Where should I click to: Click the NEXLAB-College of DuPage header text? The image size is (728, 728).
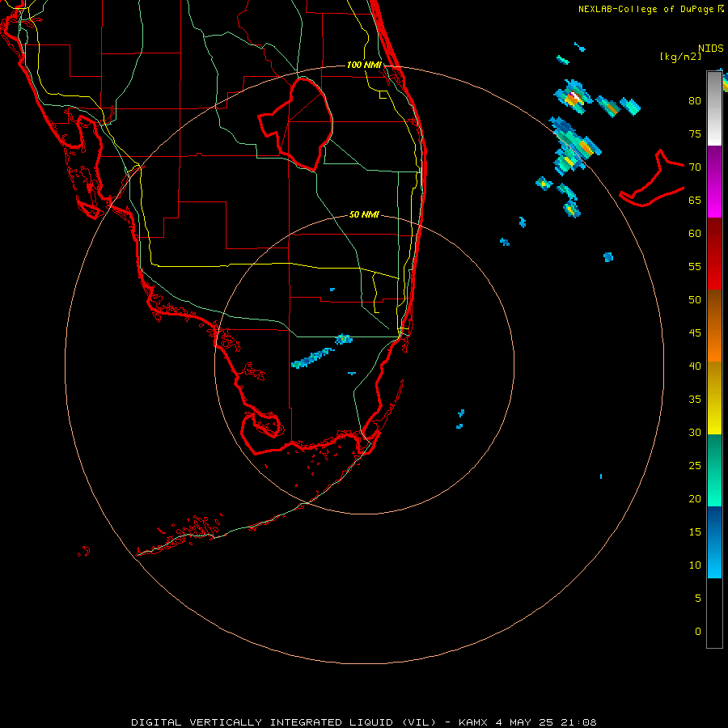[x=651, y=9]
